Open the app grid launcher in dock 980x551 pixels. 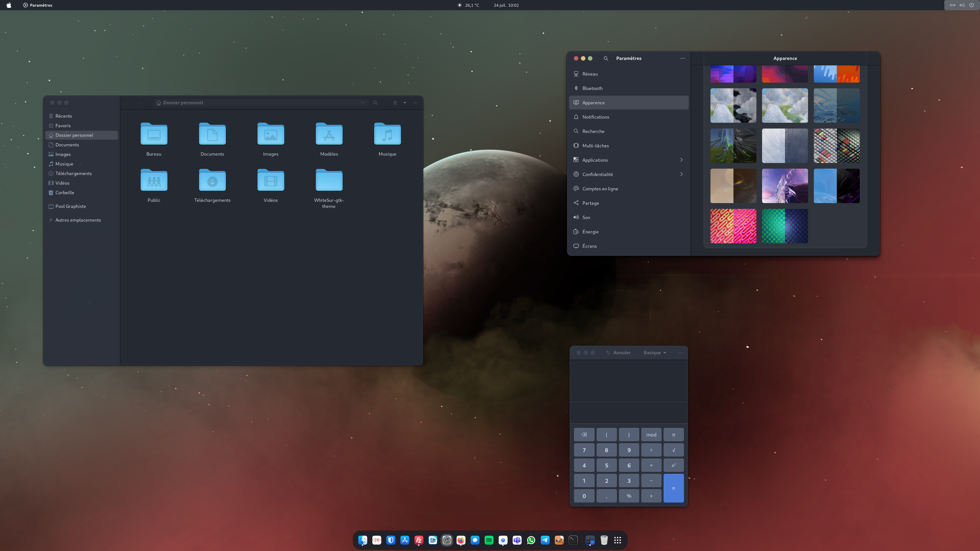click(x=617, y=540)
